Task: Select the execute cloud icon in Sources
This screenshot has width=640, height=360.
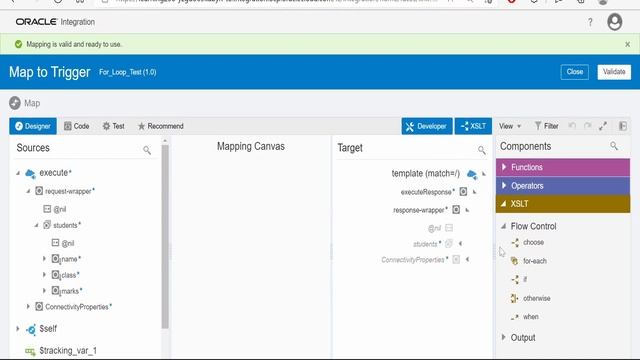Action: tap(30, 173)
